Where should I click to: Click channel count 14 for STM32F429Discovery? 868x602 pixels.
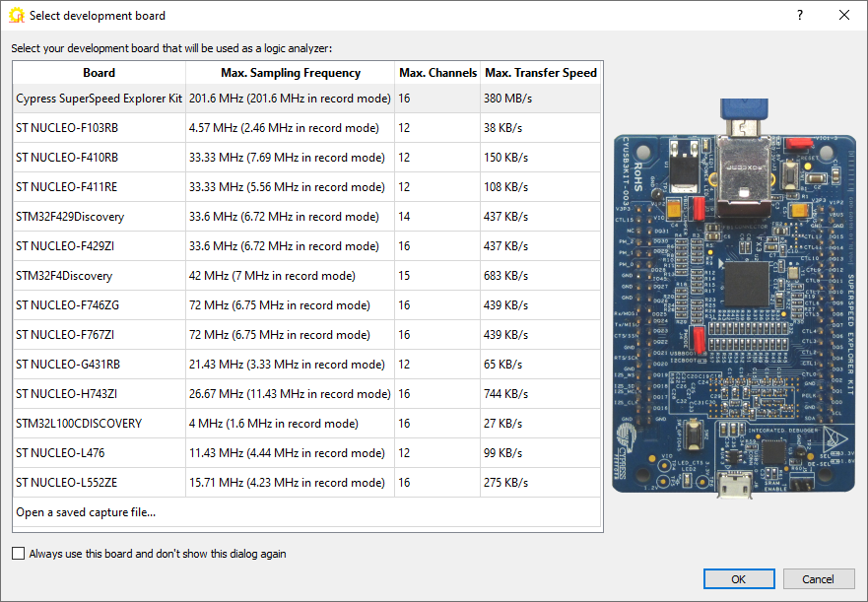click(x=437, y=217)
